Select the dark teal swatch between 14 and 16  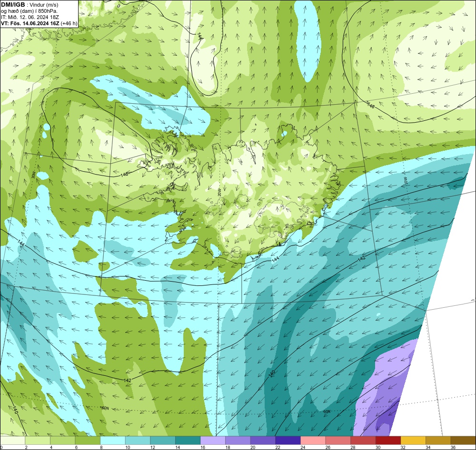(188, 440)
